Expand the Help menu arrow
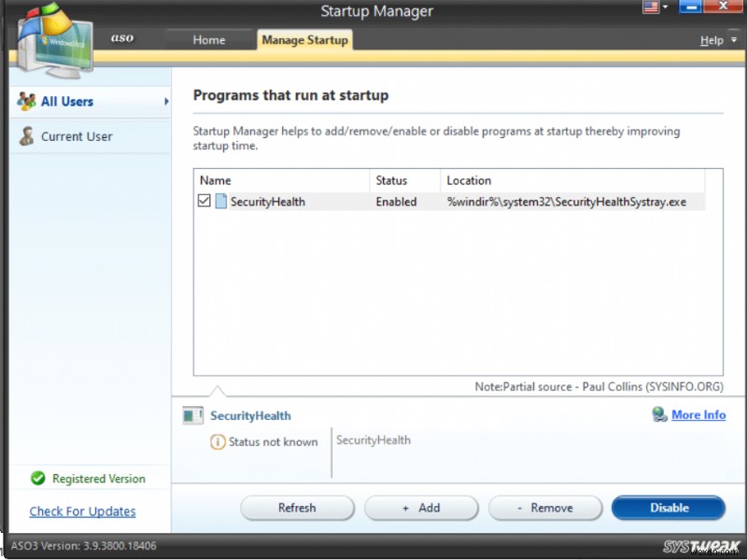 [734, 40]
